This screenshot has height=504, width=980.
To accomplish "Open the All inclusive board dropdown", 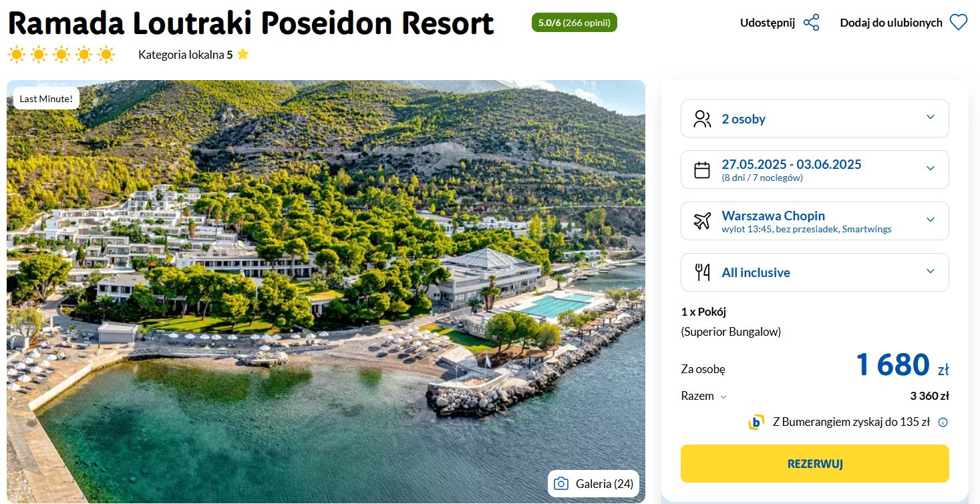I will tap(815, 272).
